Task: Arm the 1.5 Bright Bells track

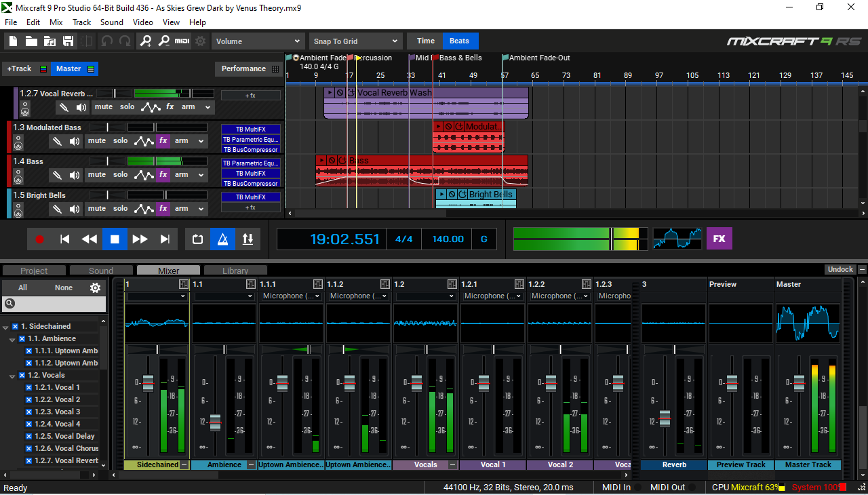Action: (x=182, y=209)
